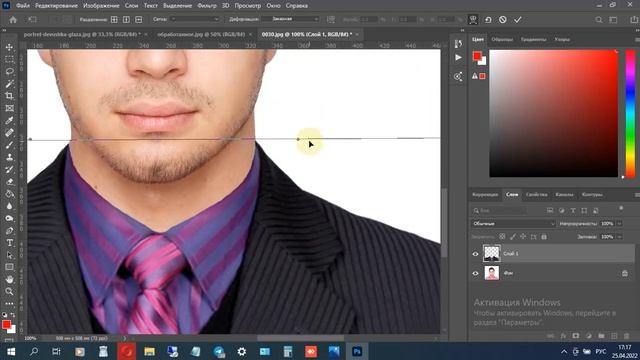Toggle lock transparent pixels in Layers panel
This screenshot has height=360, width=640.
tap(502, 237)
